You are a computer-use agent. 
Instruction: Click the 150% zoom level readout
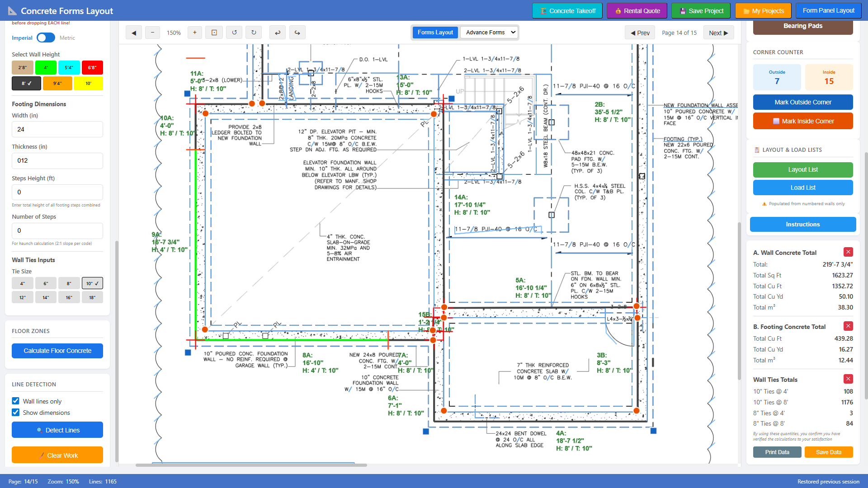(174, 33)
